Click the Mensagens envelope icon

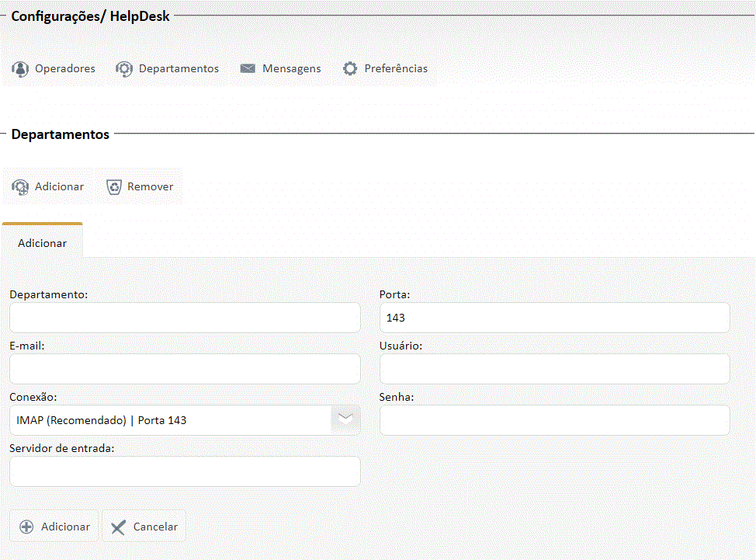click(x=248, y=69)
